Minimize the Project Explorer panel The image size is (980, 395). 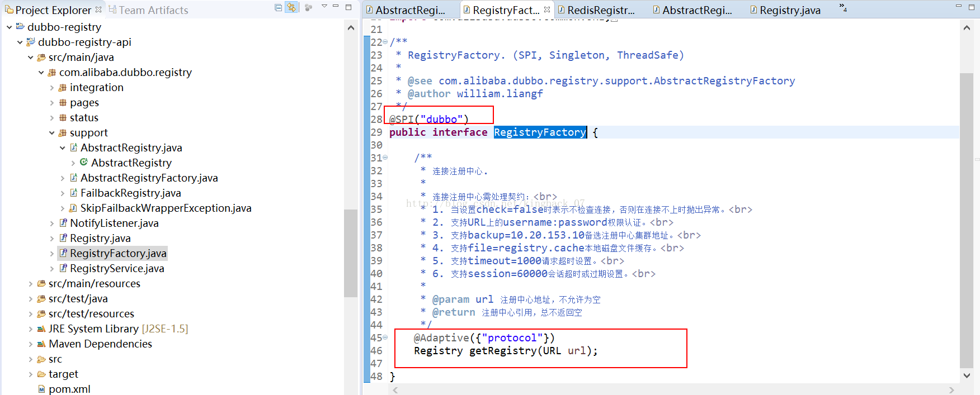click(336, 6)
